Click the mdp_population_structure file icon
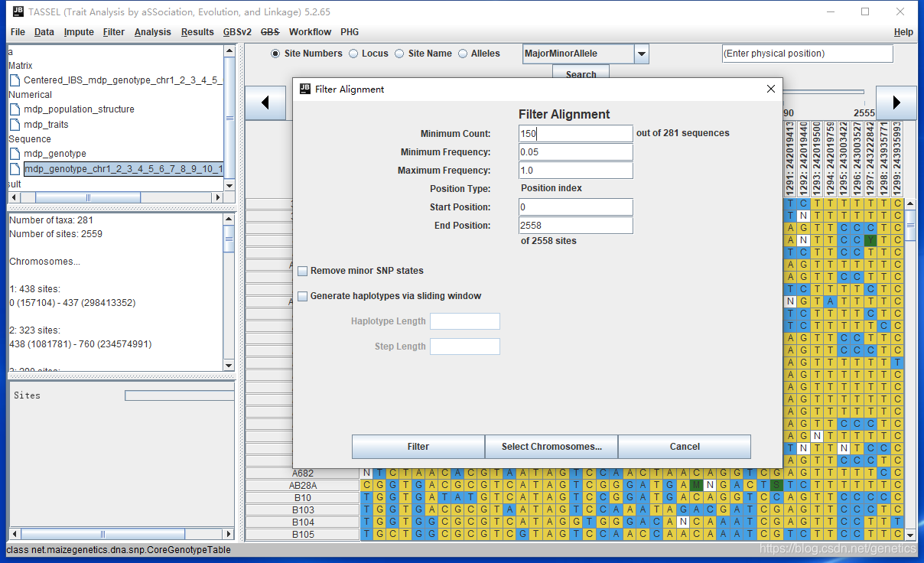924x563 pixels. [15, 109]
